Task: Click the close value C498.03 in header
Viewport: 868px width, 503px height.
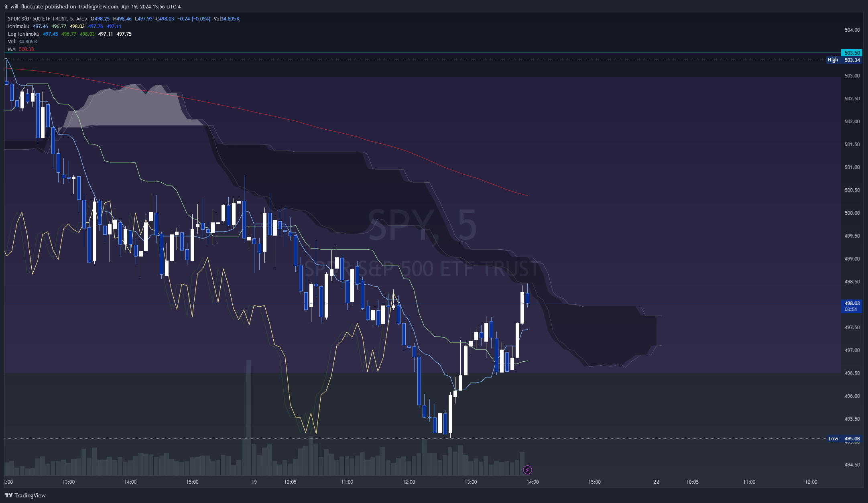Action: [x=165, y=19]
